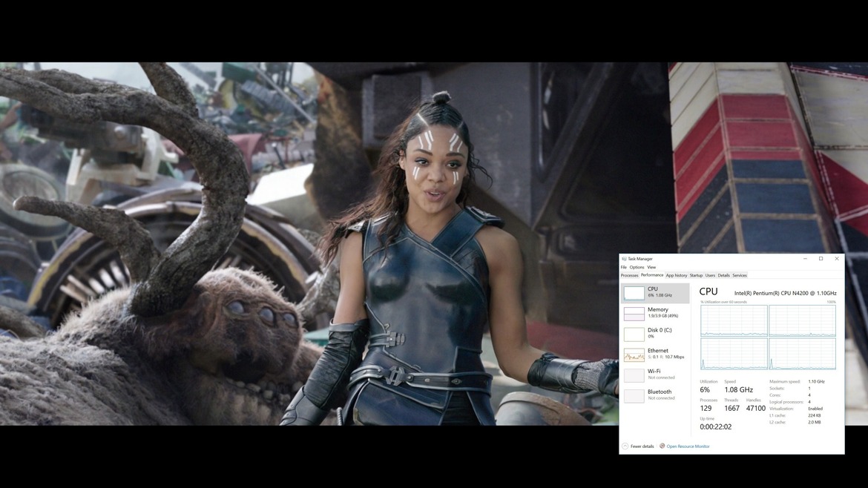Click the "Sockets:" label

point(777,389)
